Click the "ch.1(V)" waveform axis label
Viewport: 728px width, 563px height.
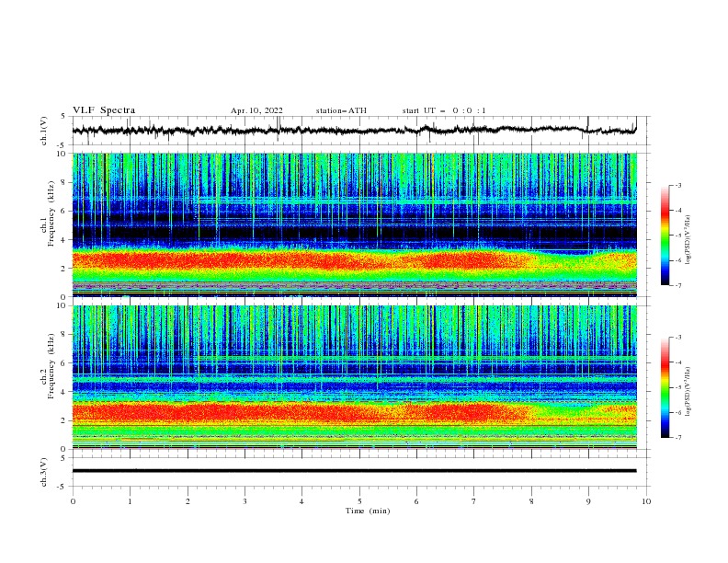click(x=44, y=131)
